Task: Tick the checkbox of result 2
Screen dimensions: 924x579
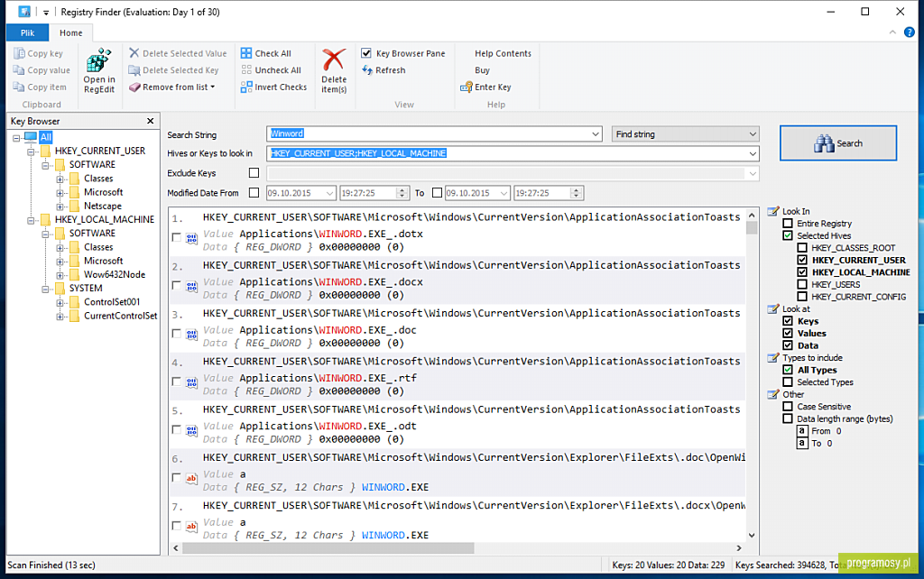Action: pos(176,285)
